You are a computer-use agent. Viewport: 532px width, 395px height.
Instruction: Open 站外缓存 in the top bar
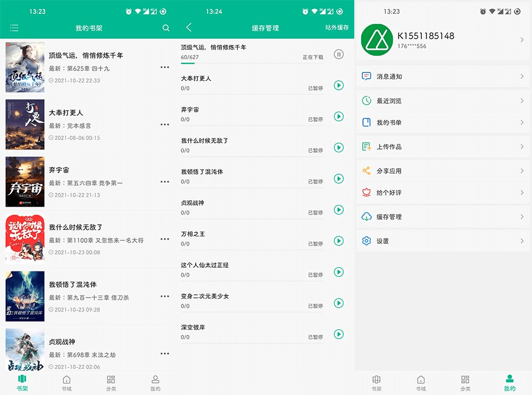[x=337, y=28]
